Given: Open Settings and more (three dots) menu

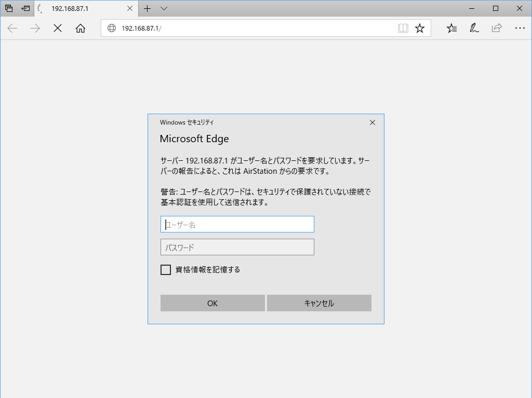Looking at the screenshot, I should 520,29.
